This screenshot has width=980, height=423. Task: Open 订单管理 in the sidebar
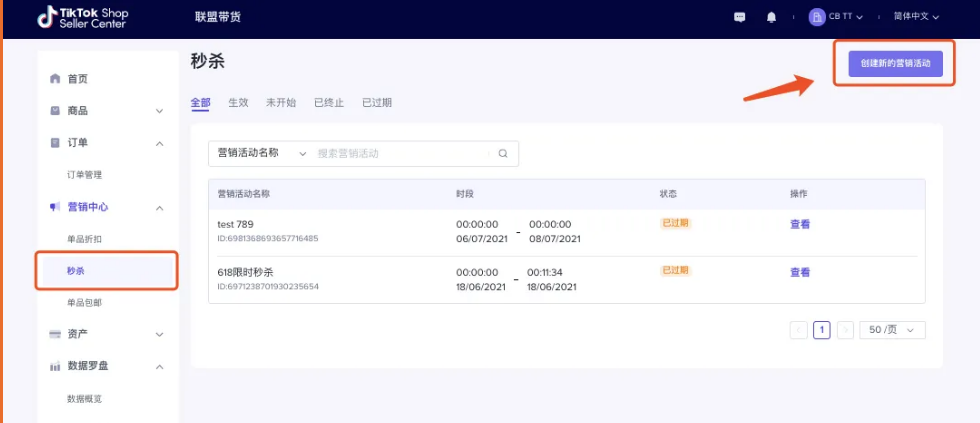pyautogui.click(x=84, y=175)
